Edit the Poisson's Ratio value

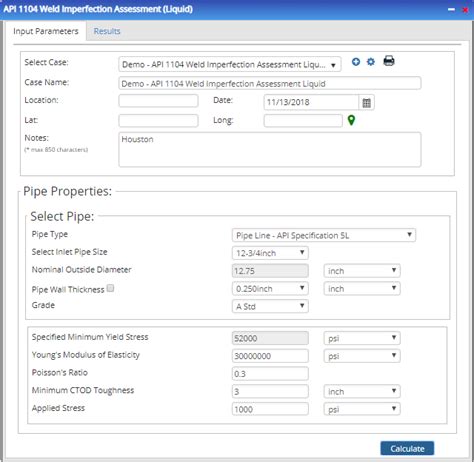[x=270, y=374]
